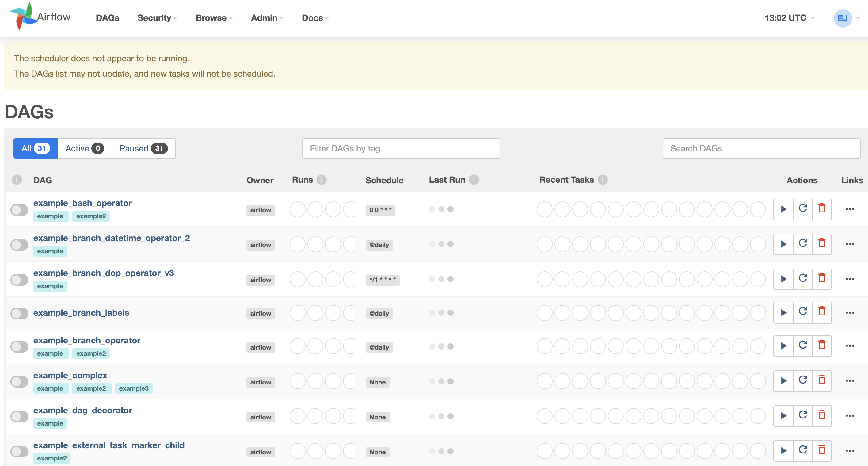The width and height of the screenshot is (868, 466).
Task: Show All 31 DAGs tab
Action: tap(36, 148)
